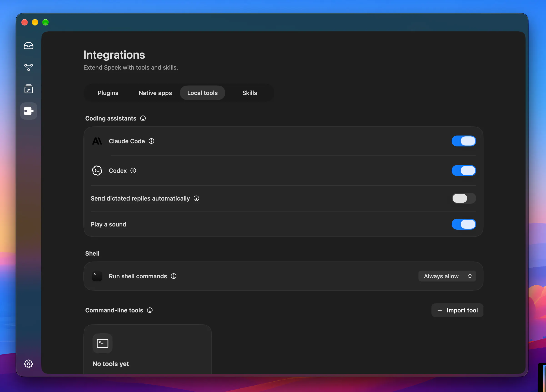Enable Send dictated replies automatically
Screen dimensions: 546x392
[x=464, y=199]
